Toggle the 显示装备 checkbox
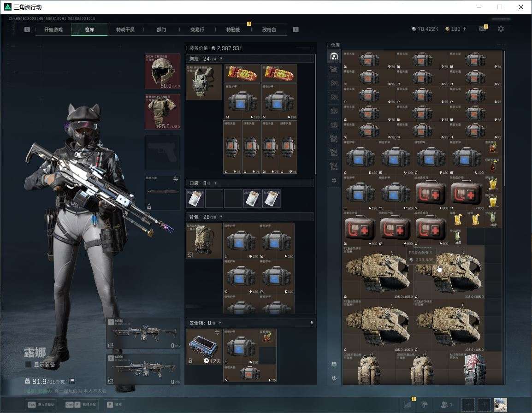 29,365
